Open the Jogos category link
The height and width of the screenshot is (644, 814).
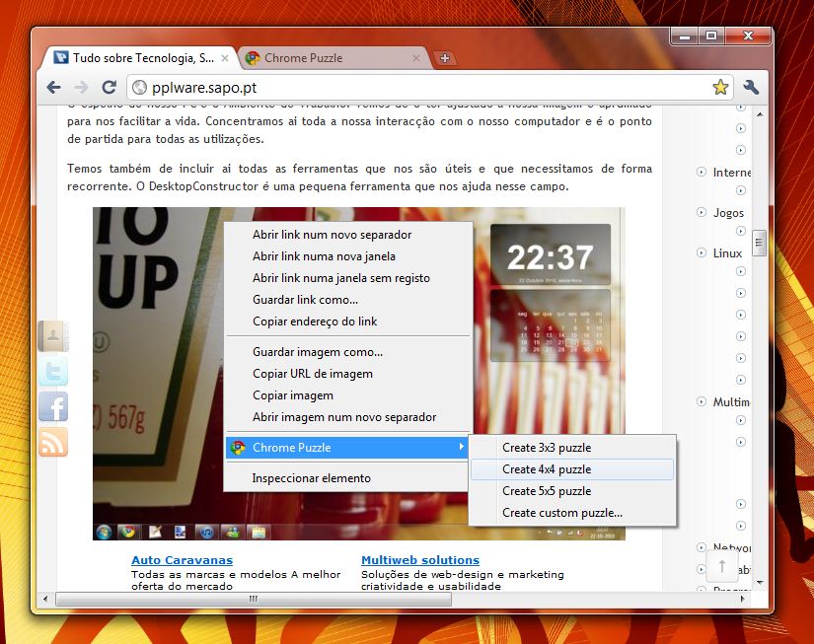pos(728,213)
